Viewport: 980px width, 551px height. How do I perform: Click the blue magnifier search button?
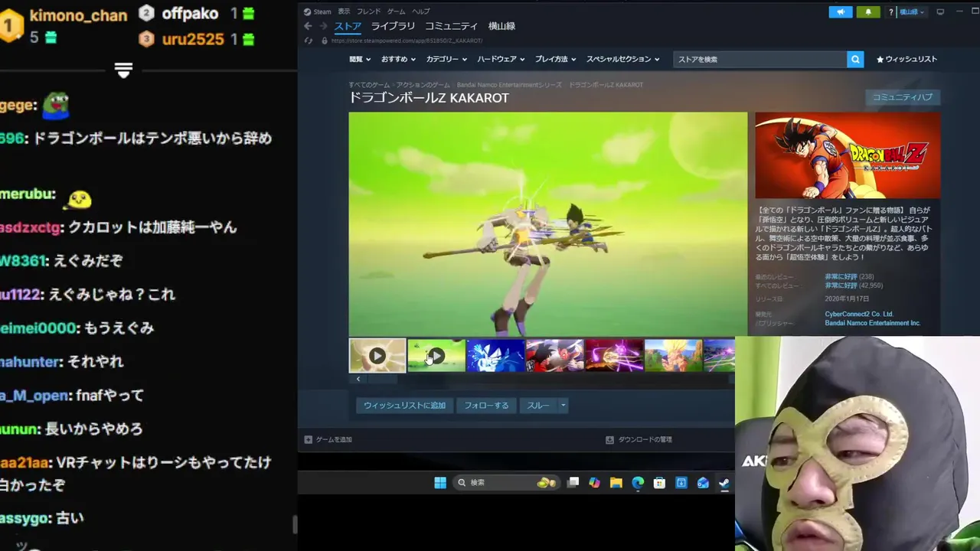[855, 59]
